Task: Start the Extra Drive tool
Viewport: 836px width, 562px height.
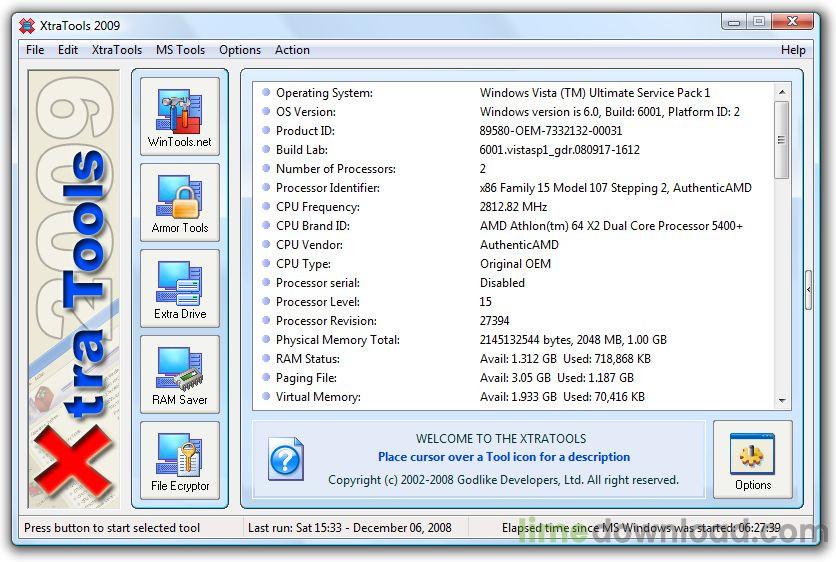Action: pos(180,288)
